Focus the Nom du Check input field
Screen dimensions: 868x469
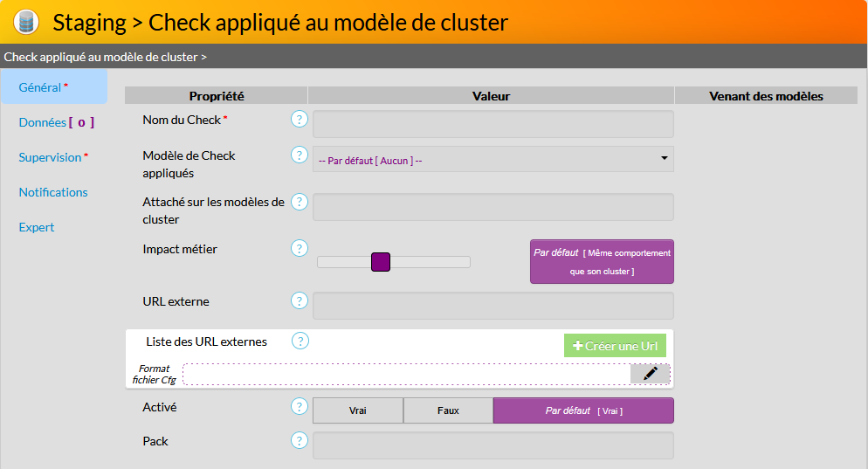493,124
